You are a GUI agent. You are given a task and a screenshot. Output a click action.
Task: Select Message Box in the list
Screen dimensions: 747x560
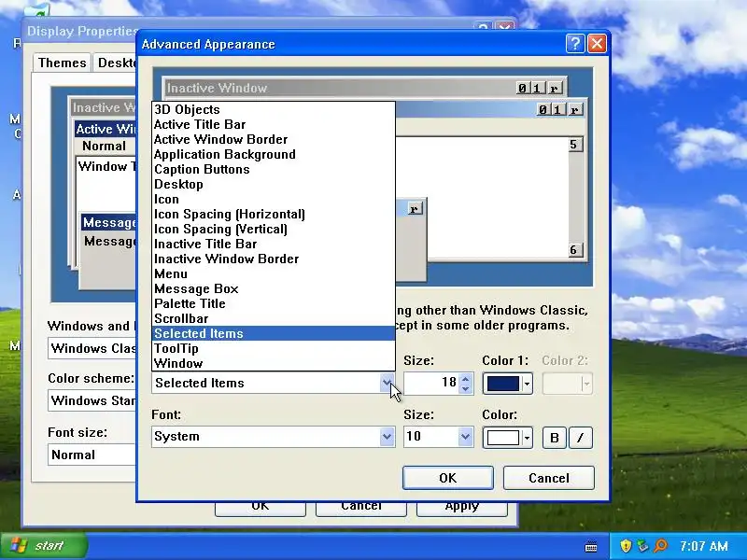[x=274, y=288]
